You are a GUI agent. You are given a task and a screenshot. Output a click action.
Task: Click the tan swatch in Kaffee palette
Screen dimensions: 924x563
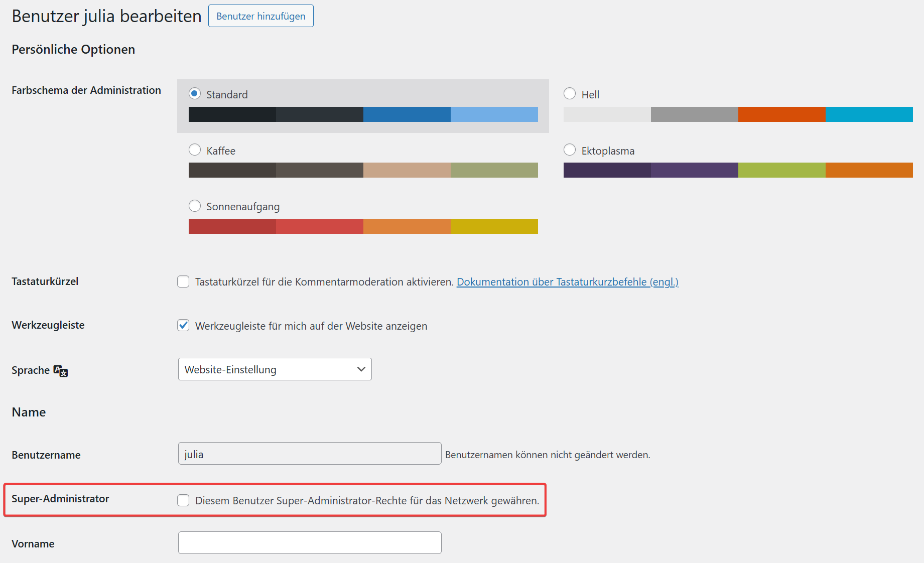coord(407,170)
